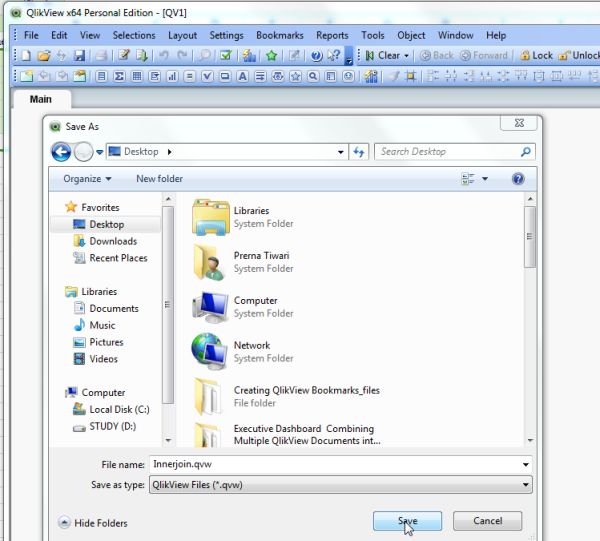Image resolution: width=600 pixels, height=541 pixels.
Task: Launch the Quick Chart wizard icon
Action: pyautogui.click(x=249, y=56)
